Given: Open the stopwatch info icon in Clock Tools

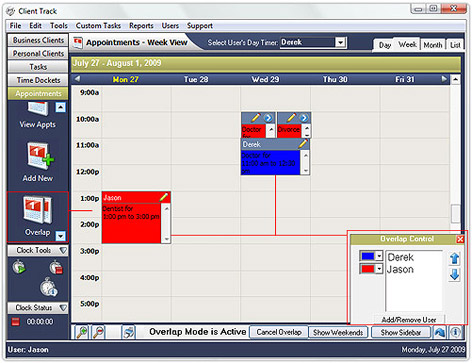Looking at the screenshot, I should pos(49,287).
